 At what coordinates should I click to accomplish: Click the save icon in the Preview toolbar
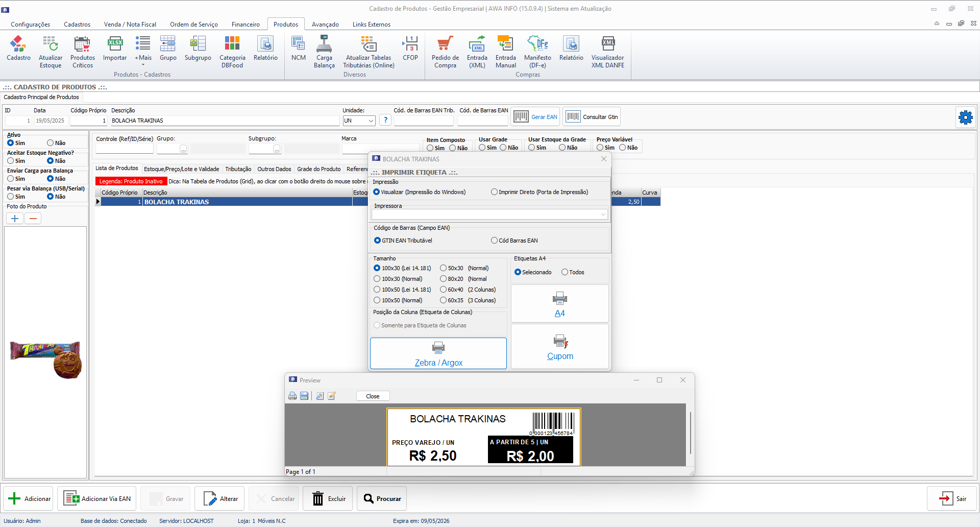pos(304,396)
